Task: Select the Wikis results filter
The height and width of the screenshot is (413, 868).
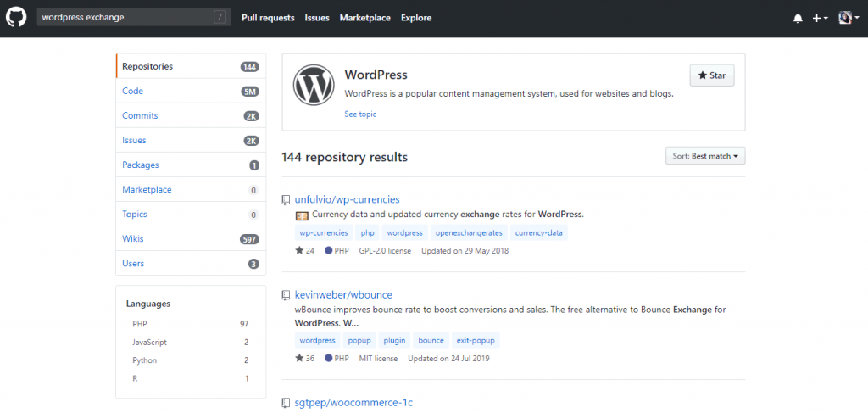Action: click(x=191, y=239)
